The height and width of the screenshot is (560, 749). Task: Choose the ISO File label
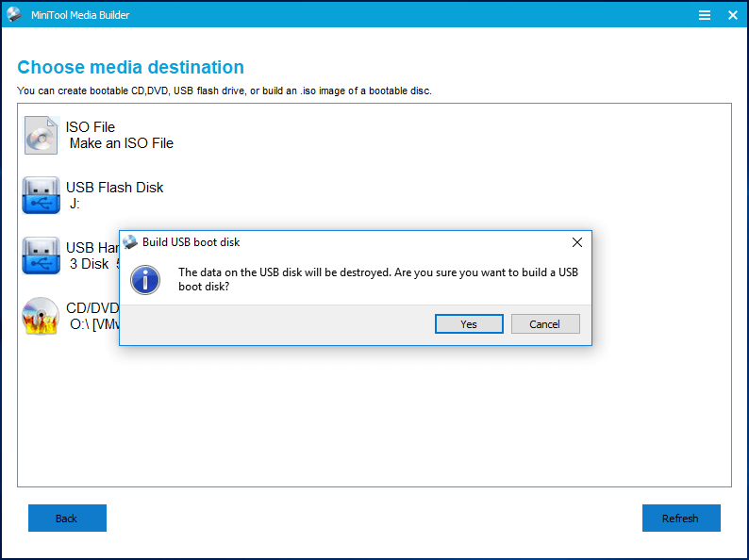91,127
